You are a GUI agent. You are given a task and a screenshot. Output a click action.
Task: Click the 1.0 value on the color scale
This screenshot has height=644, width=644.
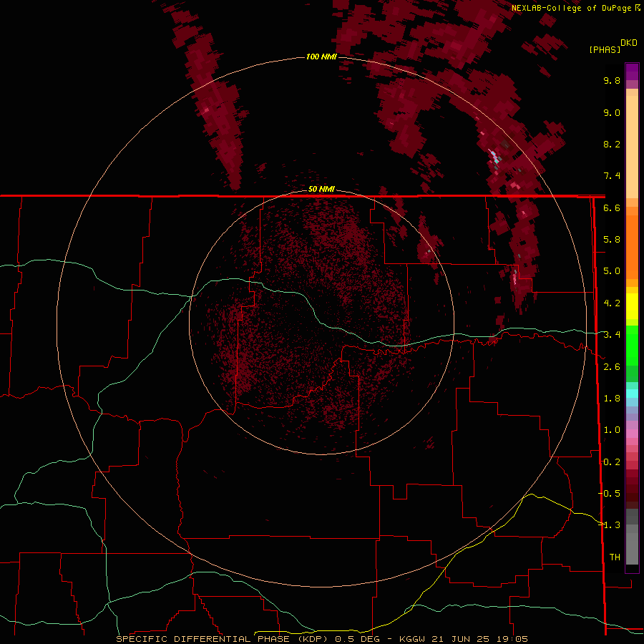tap(612, 430)
